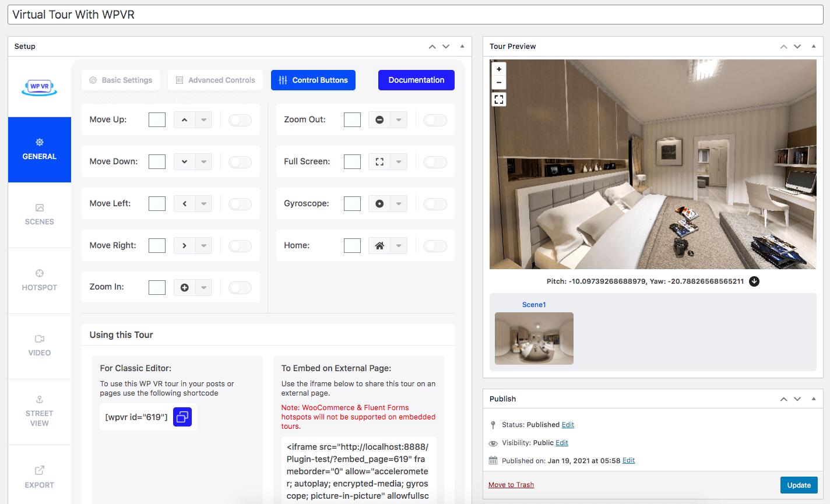
Task: Enable the Home button toggle
Action: coord(435,246)
